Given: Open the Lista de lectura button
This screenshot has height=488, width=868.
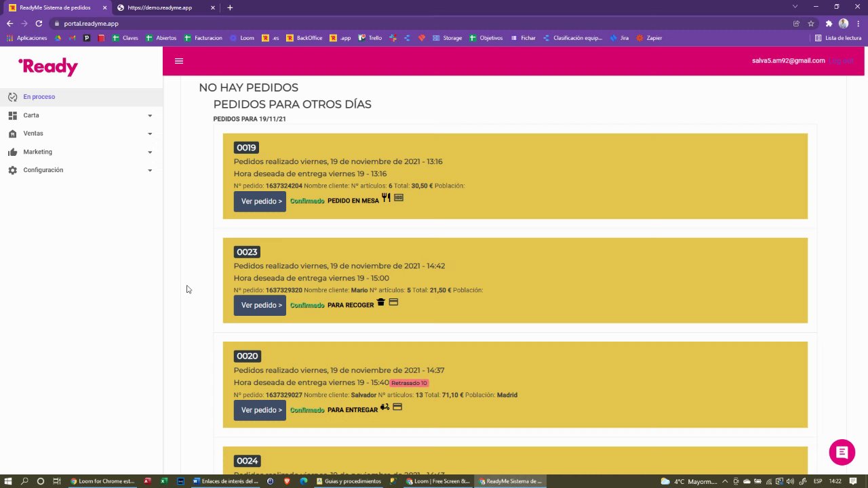Looking at the screenshot, I should [x=838, y=38].
